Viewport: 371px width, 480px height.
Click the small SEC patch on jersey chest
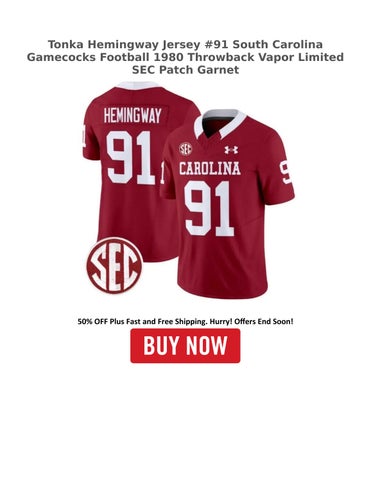[186, 149]
